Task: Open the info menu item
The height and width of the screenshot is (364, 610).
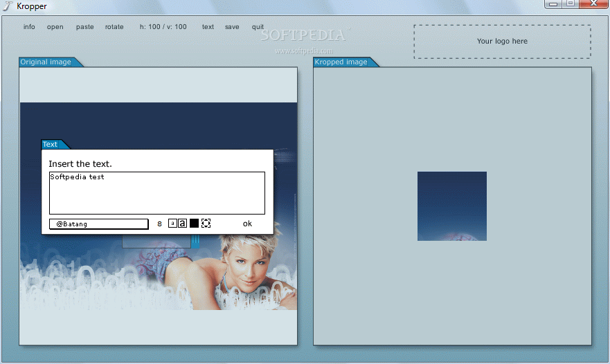Action: [x=29, y=27]
